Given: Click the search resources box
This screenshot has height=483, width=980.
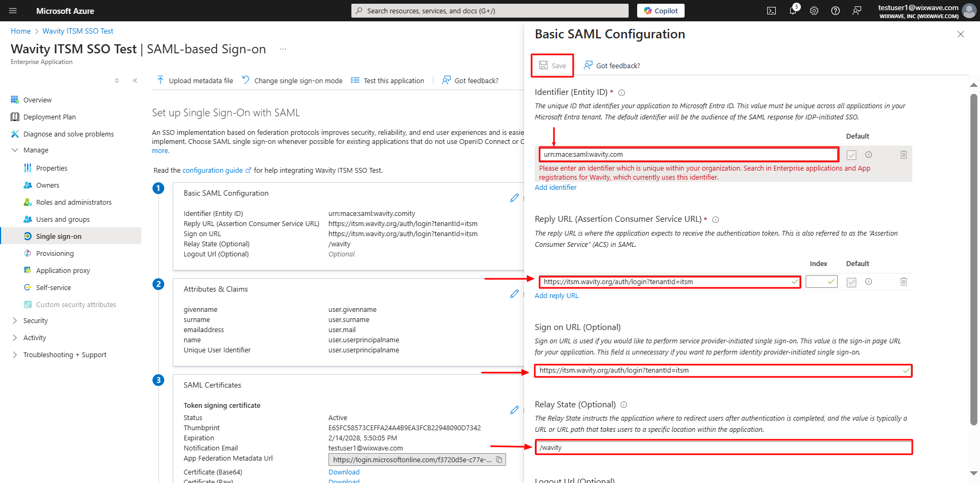Looking at the screenshot, I should pos(489,11).
